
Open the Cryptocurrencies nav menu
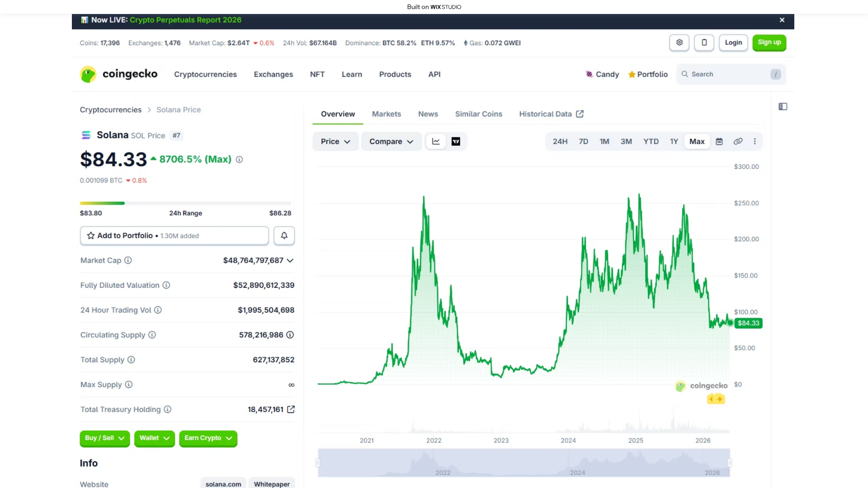(205, 74)
